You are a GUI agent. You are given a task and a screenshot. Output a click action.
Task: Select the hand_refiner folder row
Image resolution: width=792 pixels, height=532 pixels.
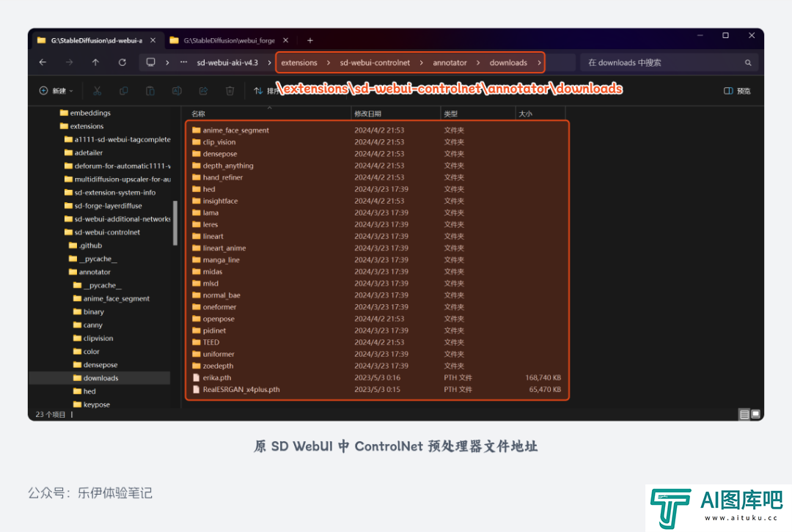tap(377, 177)
